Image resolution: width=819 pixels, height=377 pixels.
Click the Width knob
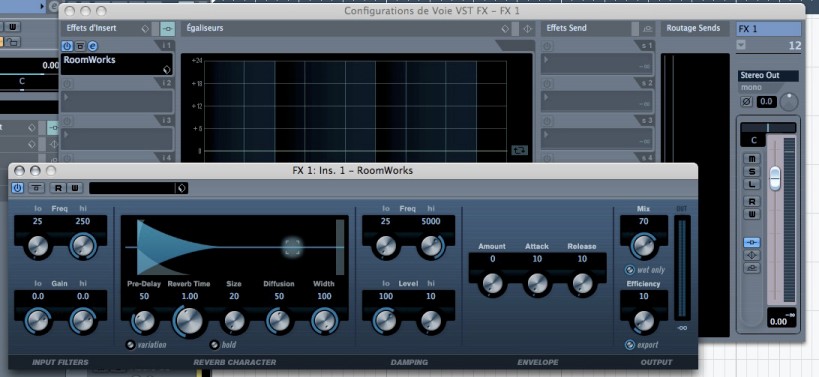324,321
